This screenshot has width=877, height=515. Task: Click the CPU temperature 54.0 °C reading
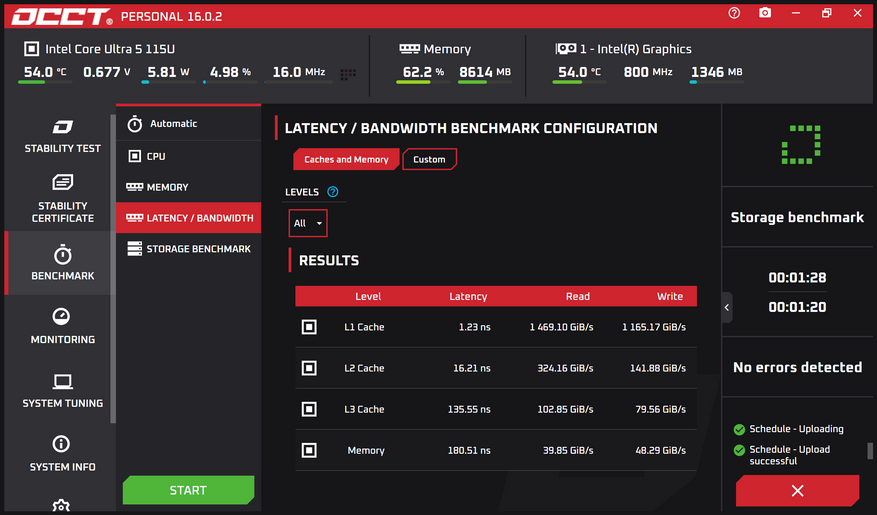tap(45, 72)
